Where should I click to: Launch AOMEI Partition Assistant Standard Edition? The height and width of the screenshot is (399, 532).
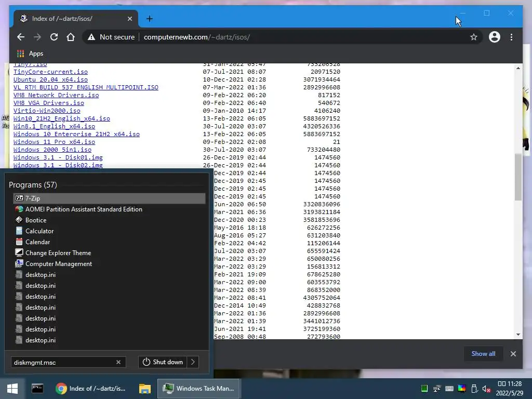tap(109, 209)
